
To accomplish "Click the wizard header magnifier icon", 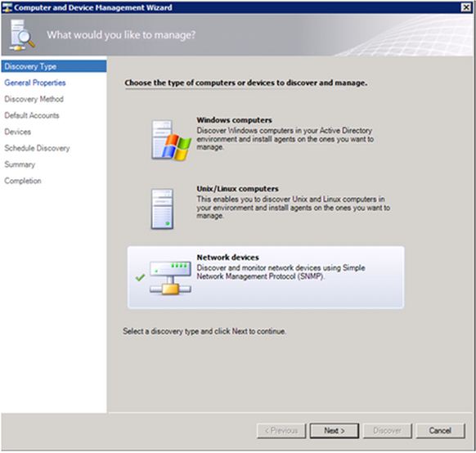I will pyautogui.click(x=21, y=35).
